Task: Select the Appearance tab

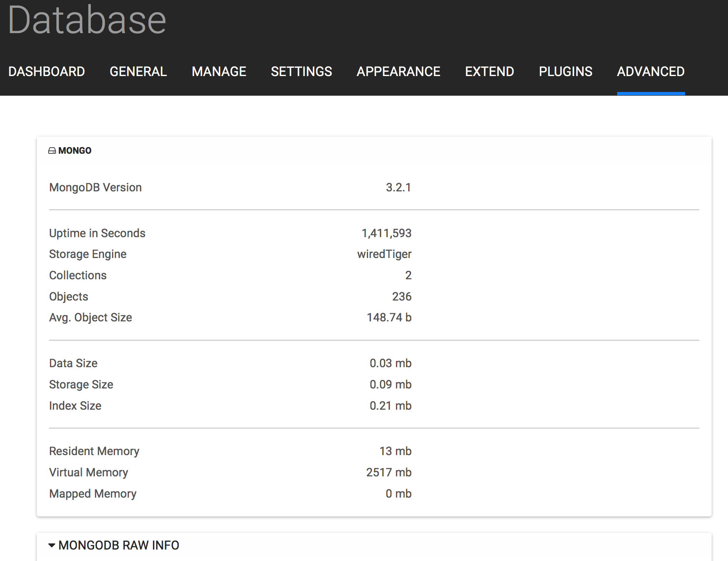Action: [x=398, y=72]
